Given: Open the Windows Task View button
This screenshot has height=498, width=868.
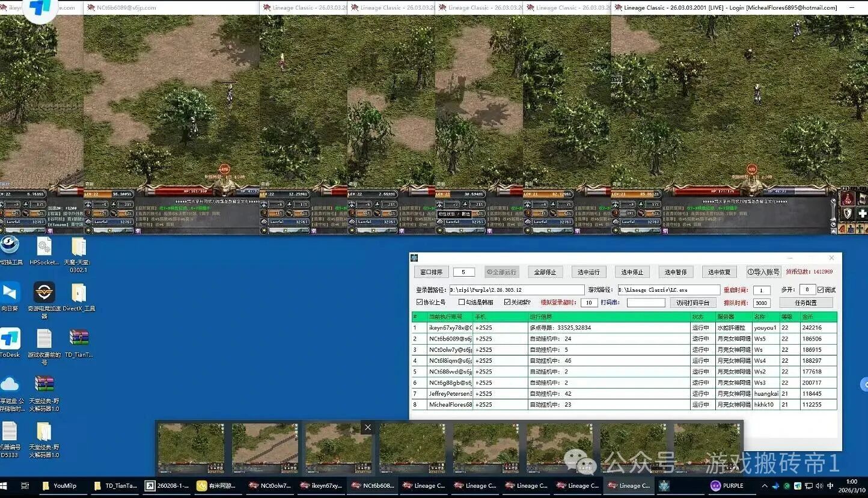Looking at the screenshot, I should [25, 486].
